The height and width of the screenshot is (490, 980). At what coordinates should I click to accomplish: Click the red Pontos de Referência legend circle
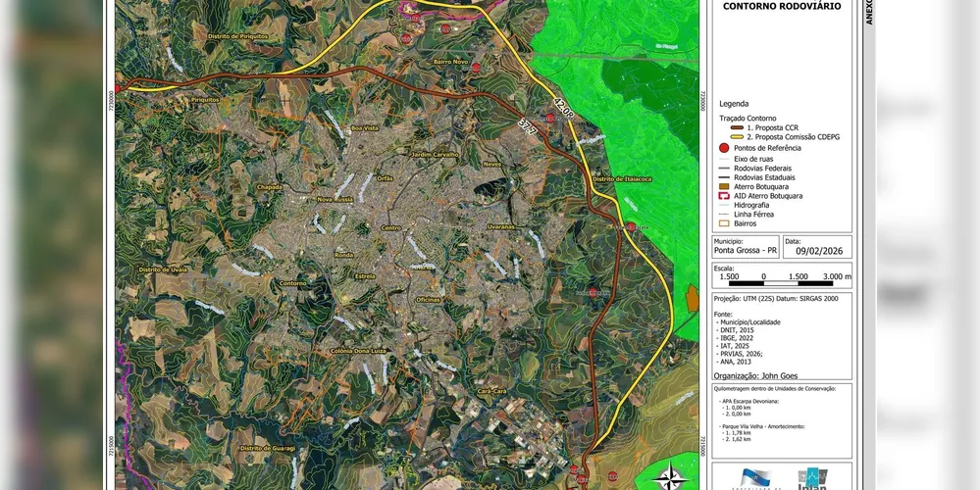coord(724,148)
